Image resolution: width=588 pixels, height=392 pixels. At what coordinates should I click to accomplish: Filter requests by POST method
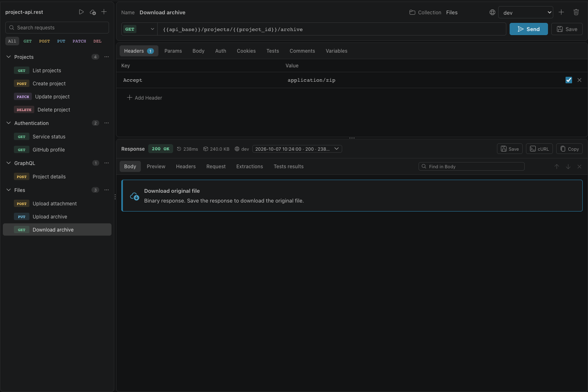[44, 41]
